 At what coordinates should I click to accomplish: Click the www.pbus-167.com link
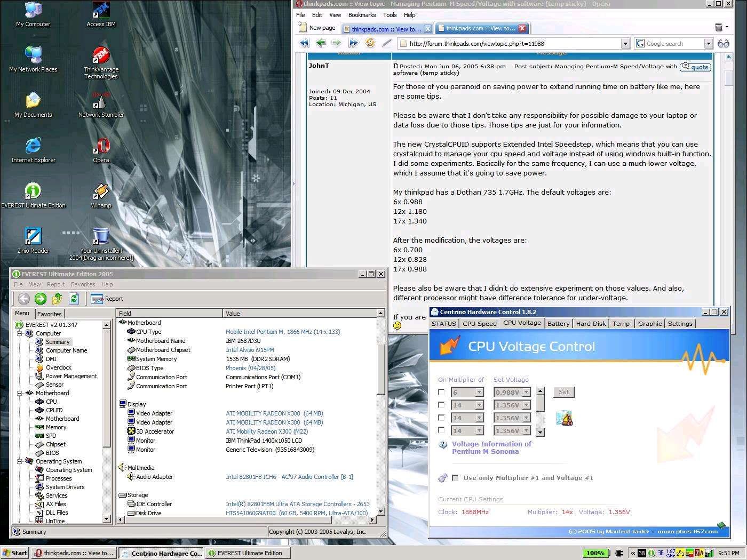click(x=688, y=531)
